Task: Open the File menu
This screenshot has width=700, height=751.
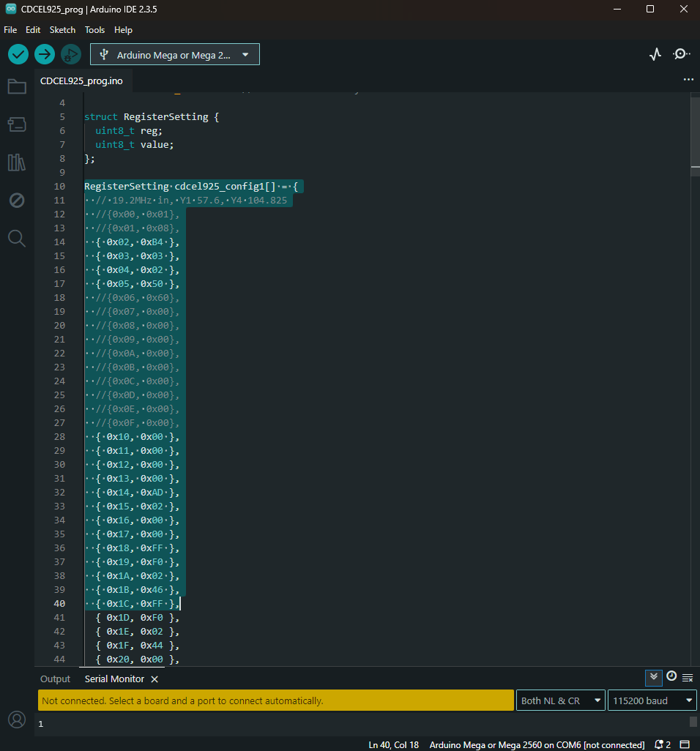Action: coord(10,30)
